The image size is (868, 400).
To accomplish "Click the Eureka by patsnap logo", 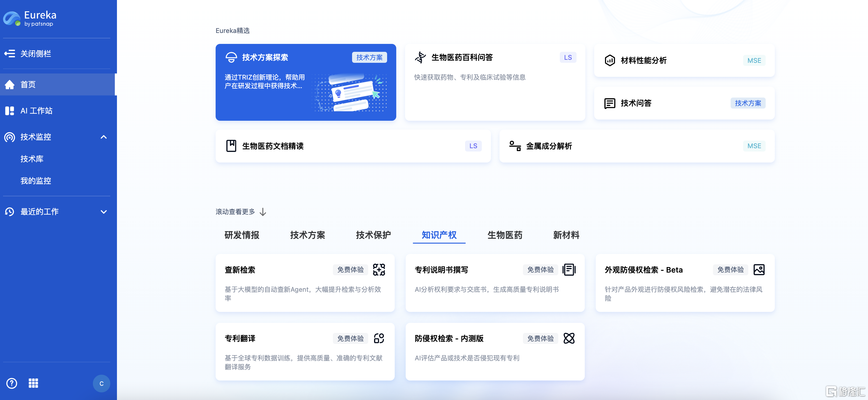I will pos(30,19).
